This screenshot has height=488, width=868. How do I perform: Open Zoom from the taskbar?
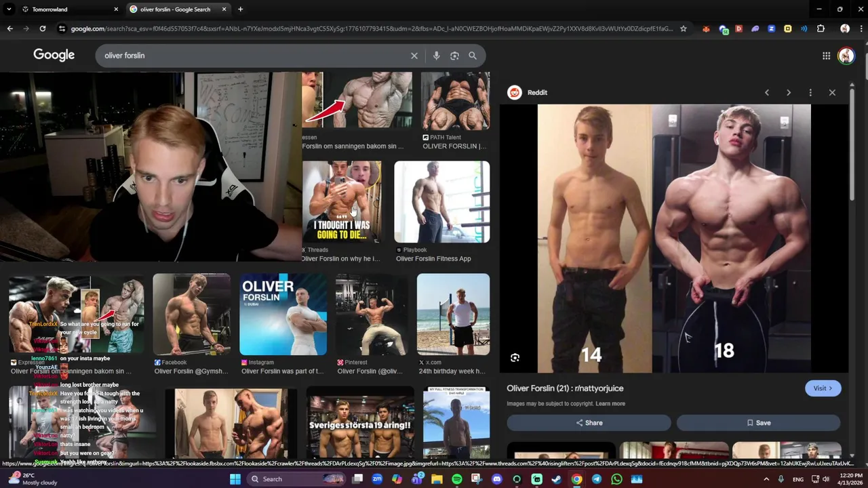(377, 479)
